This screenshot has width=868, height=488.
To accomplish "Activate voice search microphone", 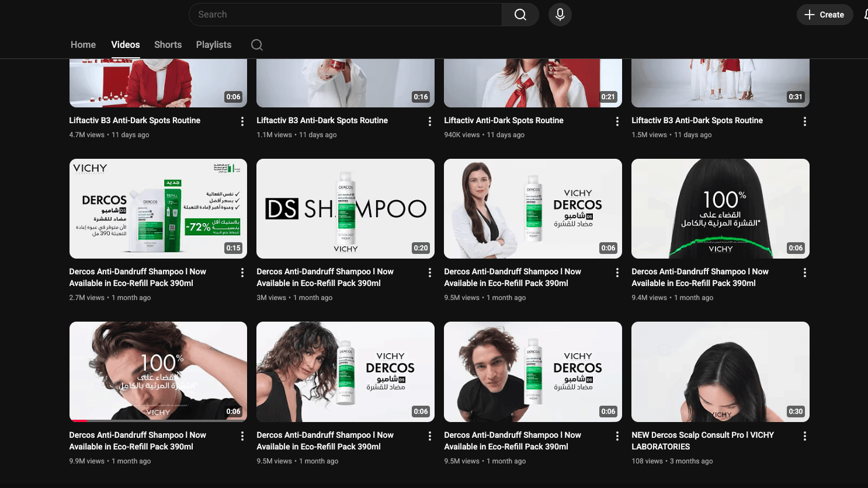I will 560,15.
